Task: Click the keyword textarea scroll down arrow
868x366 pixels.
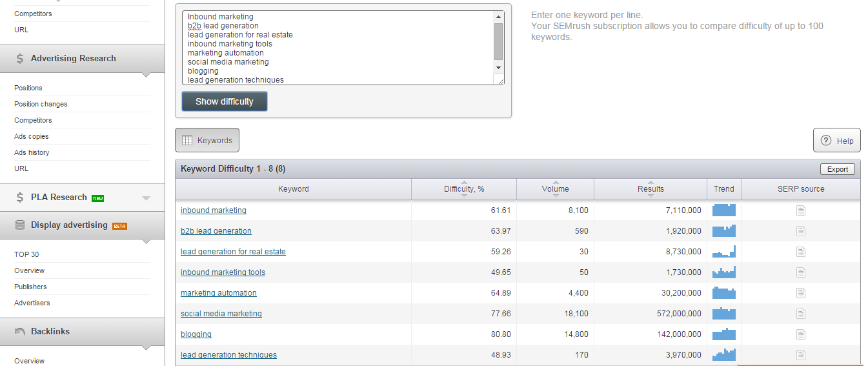Action: 498,68
